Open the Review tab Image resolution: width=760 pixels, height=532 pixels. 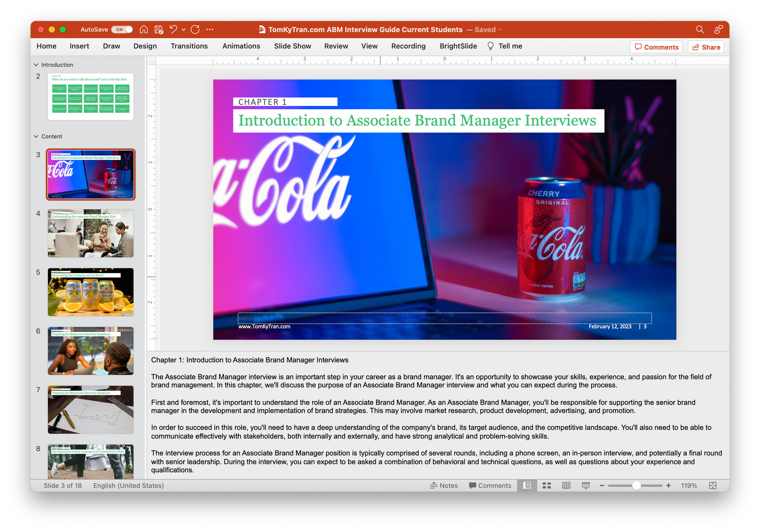tap(336, 46)
